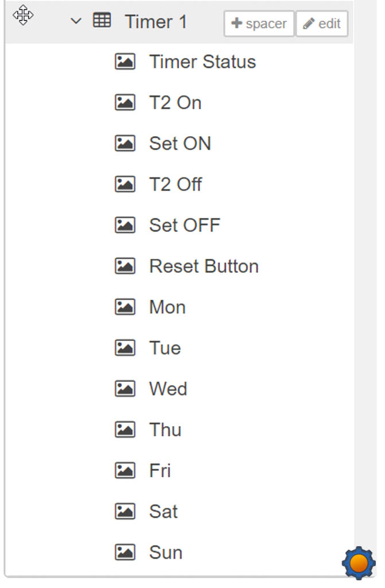The image size is (385, 588).
Task: Click the image icon next to Wed
Action: click(125, 389)
